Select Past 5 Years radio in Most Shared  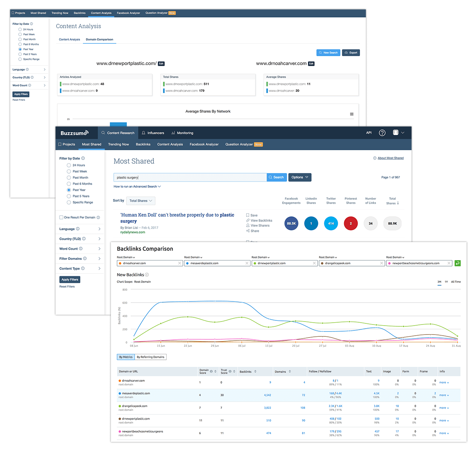coord(69,196)
